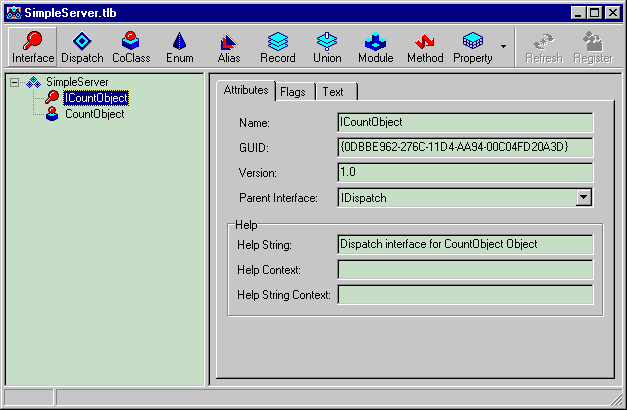
Task: Click the SimpleServer.tlb title bar icon
Action: click(14, 13)
